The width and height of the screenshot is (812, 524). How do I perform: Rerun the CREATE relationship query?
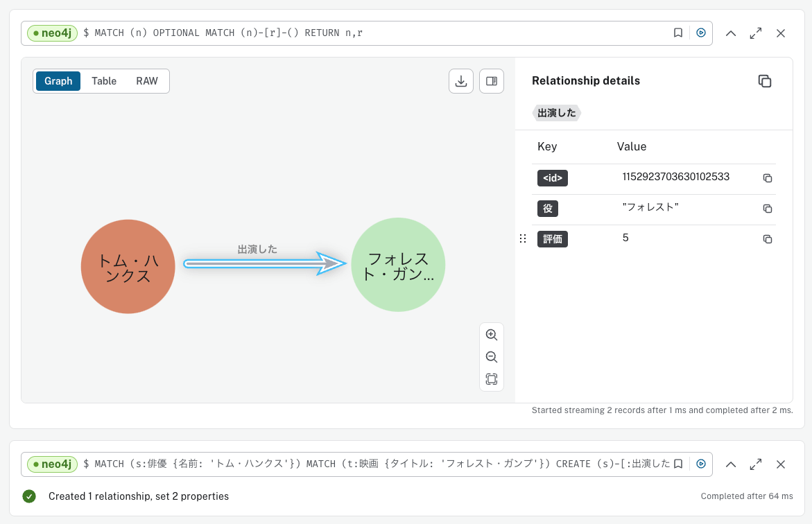tap(700, 464)
